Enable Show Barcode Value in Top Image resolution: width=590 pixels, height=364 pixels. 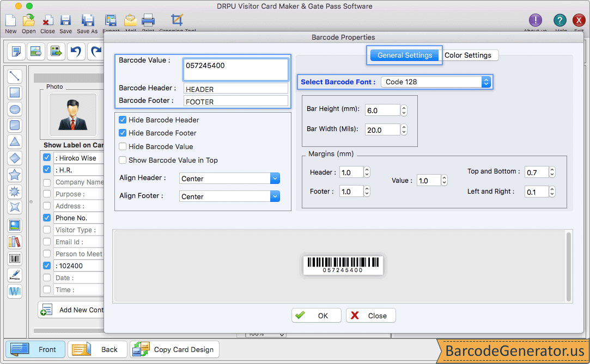tap(123, 160)
